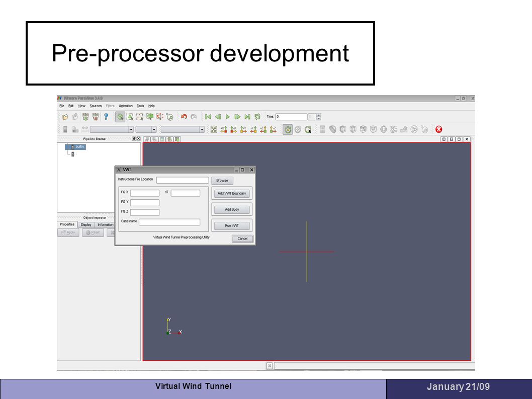532x399 pixels.
Task: Click the Case name input field
Action: (169, 222)
